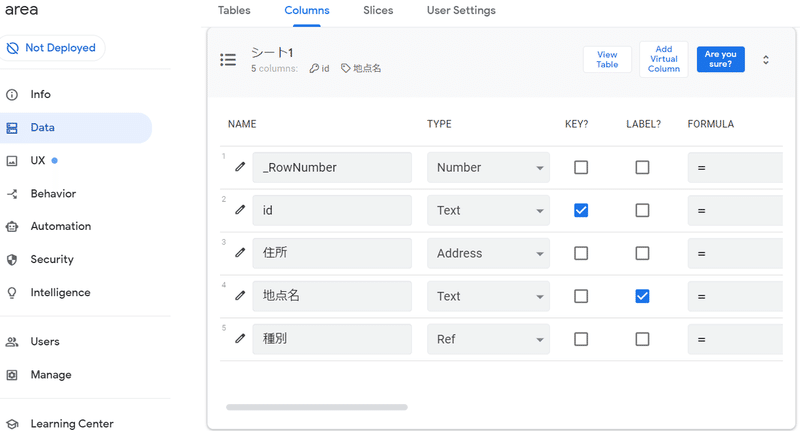Viewport: 800px width, 431px height.
Task: Edit the 住所 column via pencil icon
Action: tap(240, 253)
